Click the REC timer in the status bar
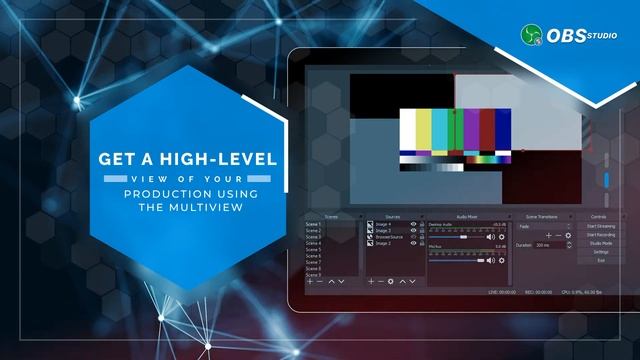The width and height of the screenshot is (640, 360). coord(538,292)
